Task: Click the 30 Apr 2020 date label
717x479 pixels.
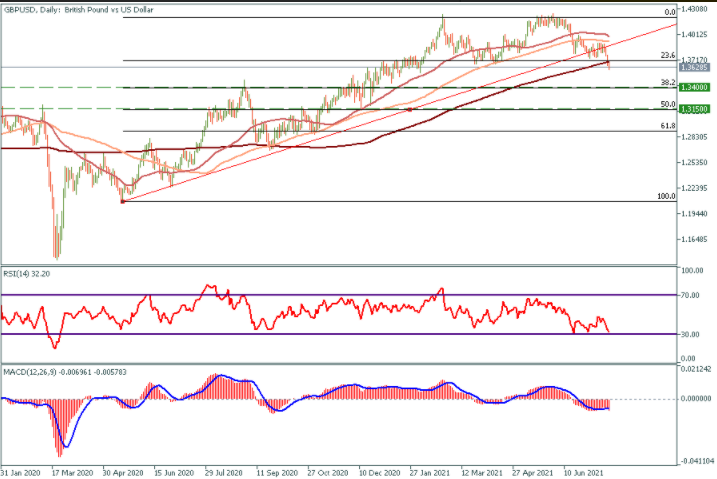Action: (123, 473)
